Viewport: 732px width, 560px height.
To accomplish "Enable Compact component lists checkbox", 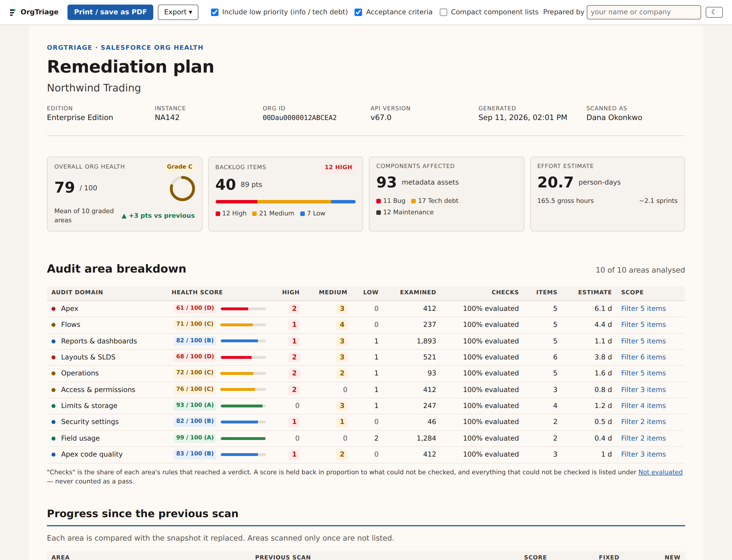I will point(443,12).
